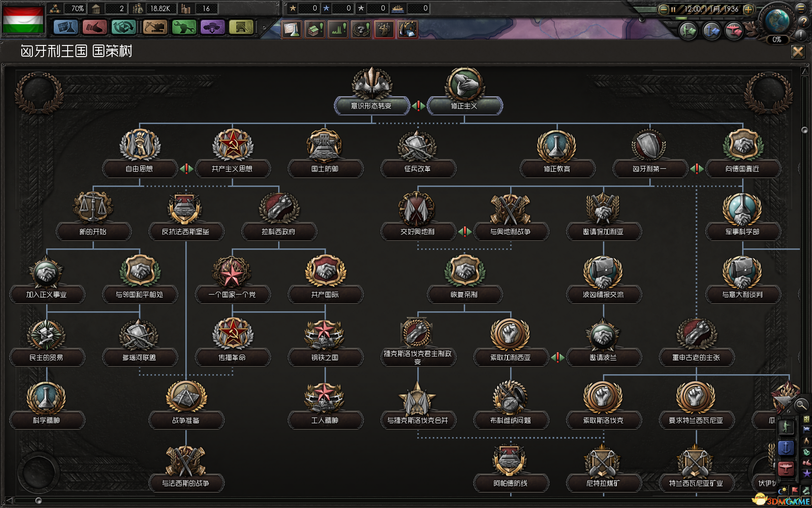Click the Hungarian flag
This screenshot has width=812, height=508.
[x=23, y=18]
